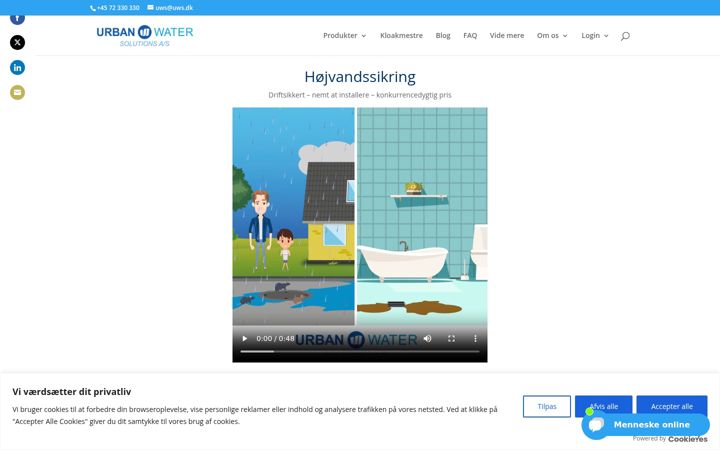
Task: Share page via Facebook icon
Action: (17, 19)
